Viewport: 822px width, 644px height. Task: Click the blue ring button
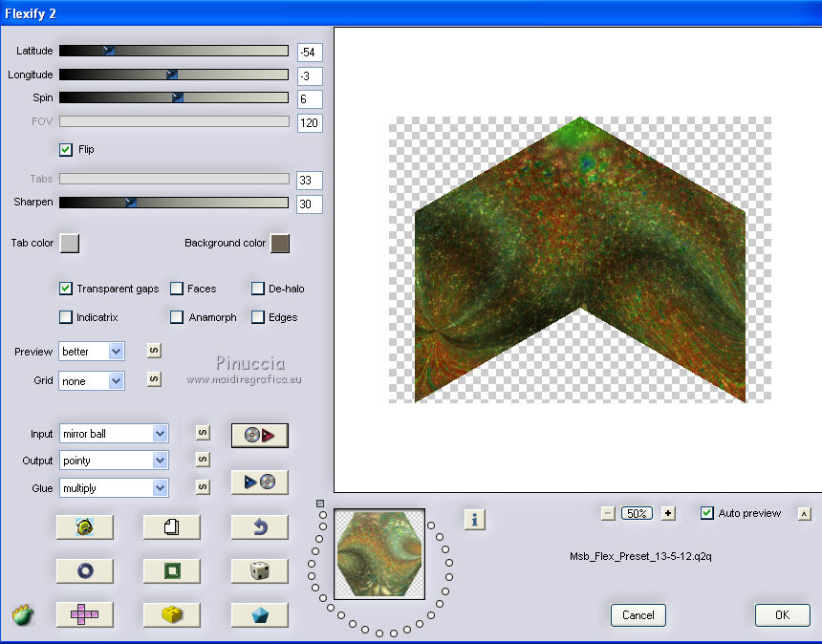(84, 570)
